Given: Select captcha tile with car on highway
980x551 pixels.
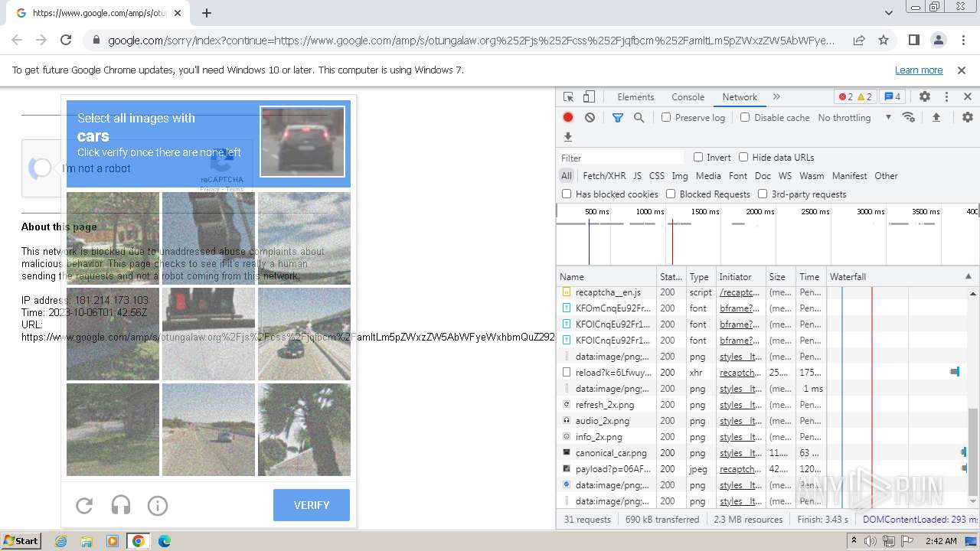Looking at the screenshot, I should pos(304,334).
